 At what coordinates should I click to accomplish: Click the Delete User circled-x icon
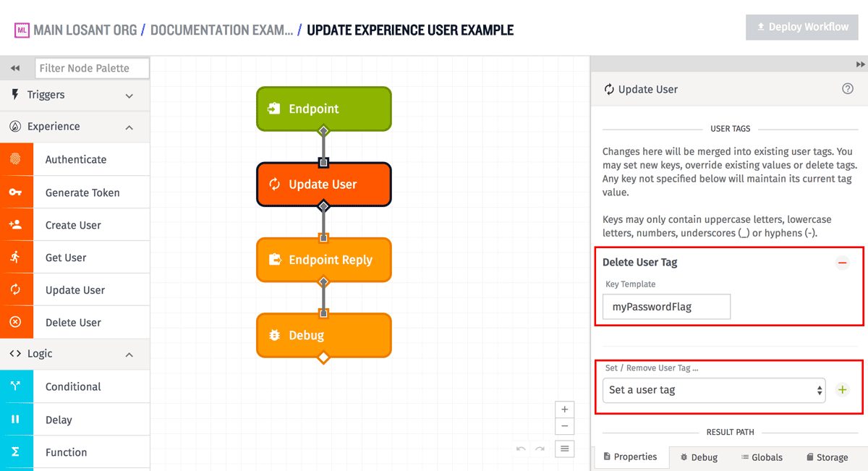16,323
